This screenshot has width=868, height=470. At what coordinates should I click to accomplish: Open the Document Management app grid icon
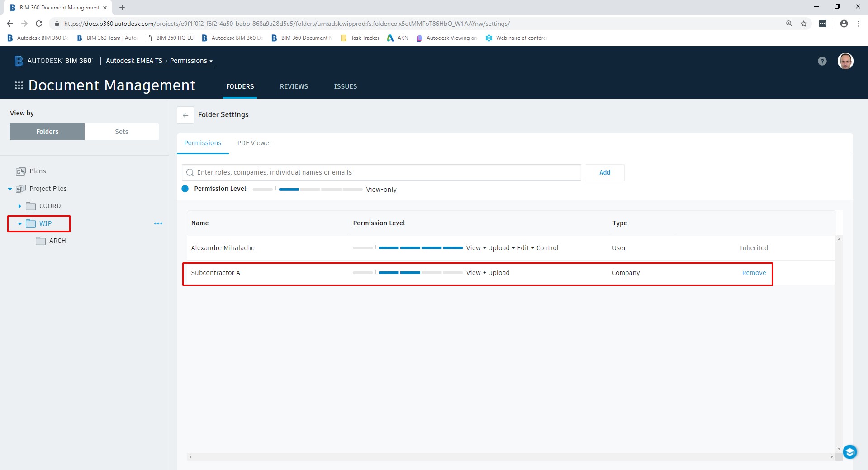tap(19, 85)
